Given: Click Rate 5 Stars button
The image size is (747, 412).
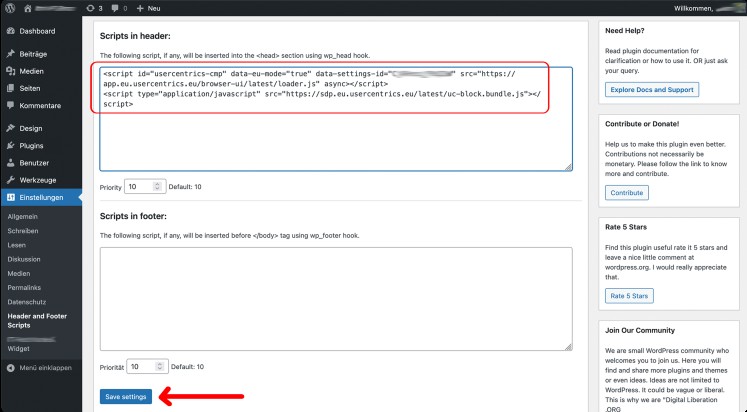Looking at the screenshot, I should [629, 296].
